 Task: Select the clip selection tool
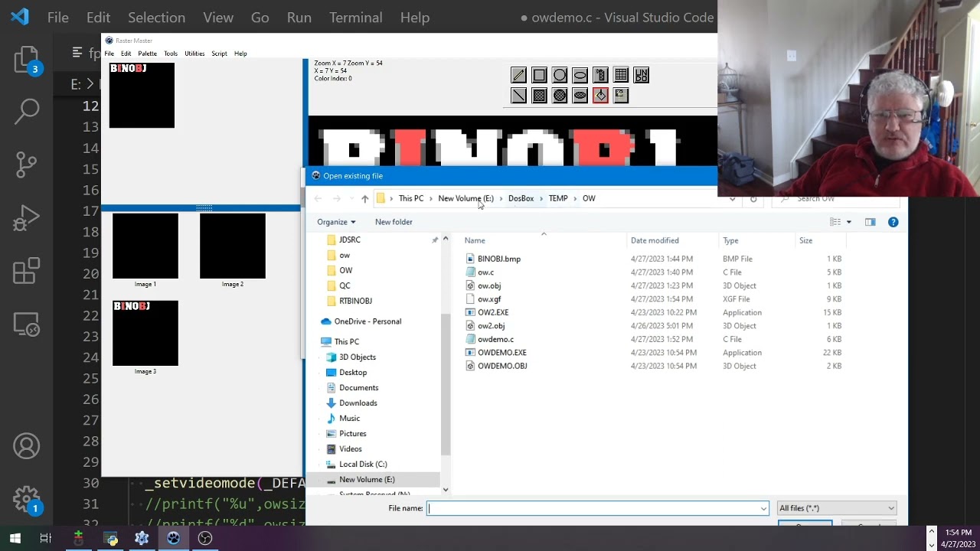[x=621, y=96]
